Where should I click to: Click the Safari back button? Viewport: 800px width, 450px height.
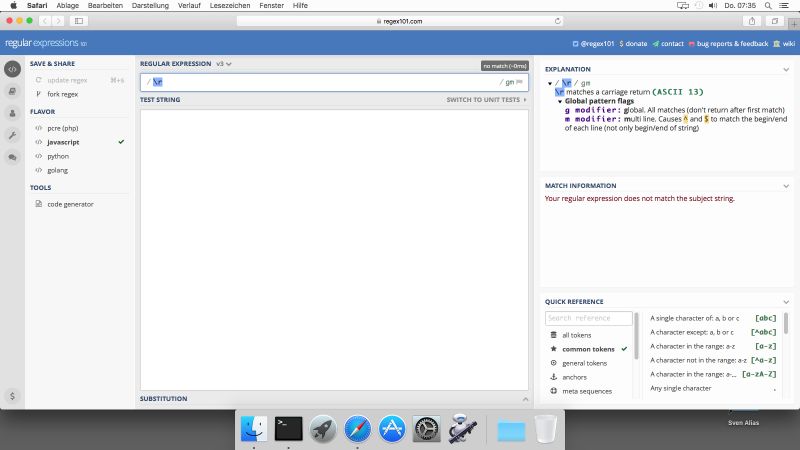[45, 21]
